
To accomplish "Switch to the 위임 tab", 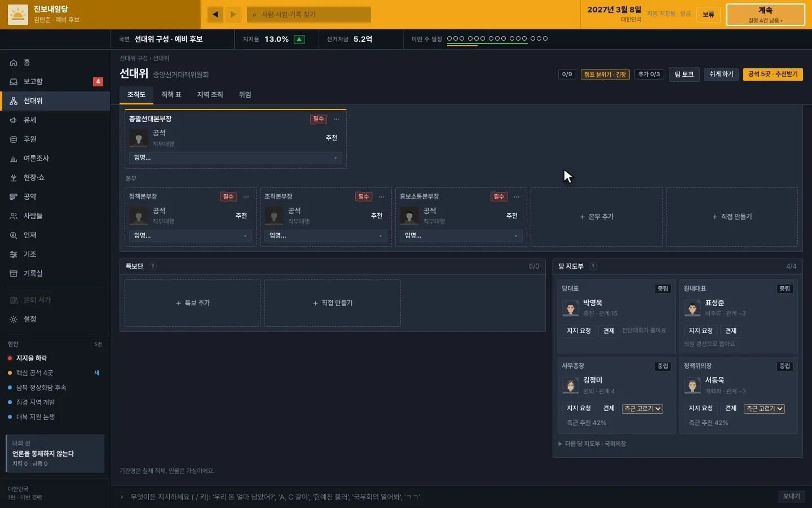I will (245, 95).
